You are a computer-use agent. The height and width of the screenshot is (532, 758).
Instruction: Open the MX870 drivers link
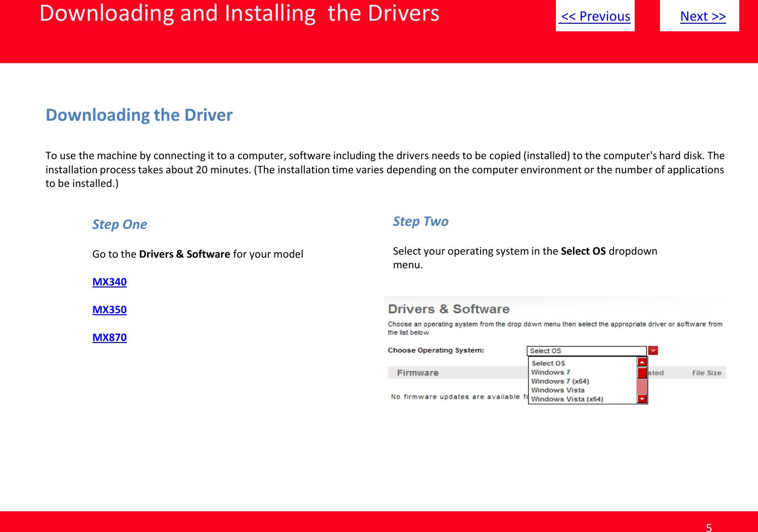click(x=110, y=337)
